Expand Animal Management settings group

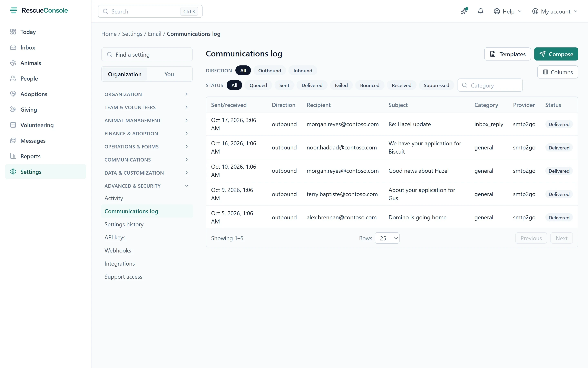click(147, 120)
